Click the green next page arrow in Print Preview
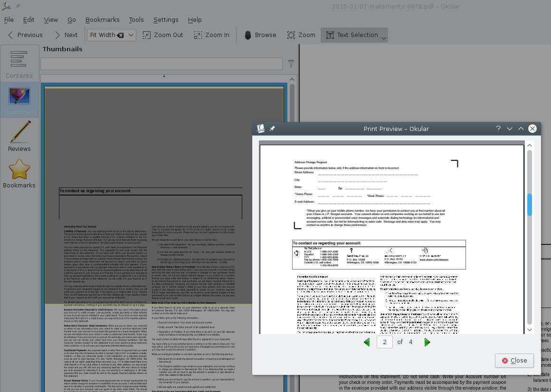The image size is (551, 392). tap(427, 342)
